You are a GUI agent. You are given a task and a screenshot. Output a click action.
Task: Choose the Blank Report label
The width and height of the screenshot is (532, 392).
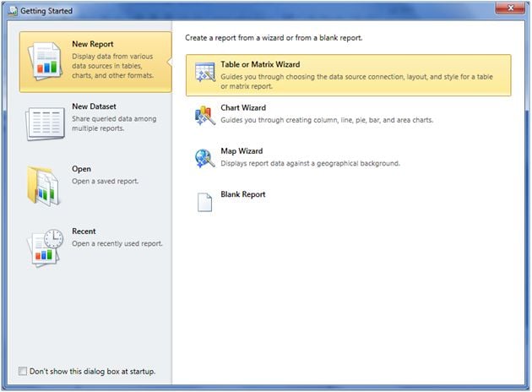[x=243, y=194]
